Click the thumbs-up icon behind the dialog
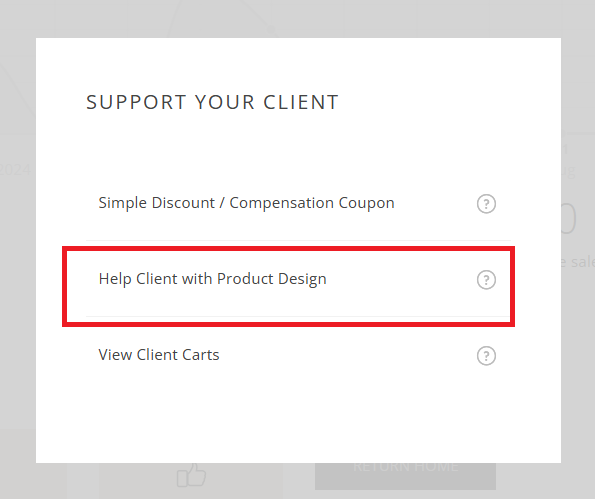Viewport: 595px width, 499px height. pyautogui.click(x=191, y=475)
